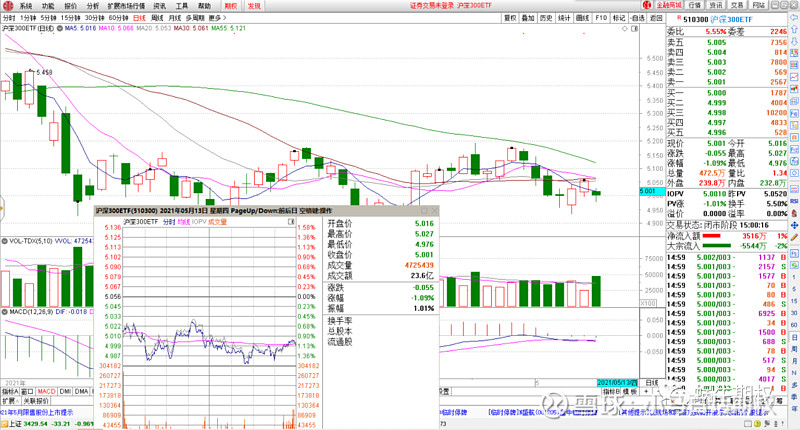Click the -自选 watchlist button
Screen dimensions: 800x430
(x=637, y=18)
